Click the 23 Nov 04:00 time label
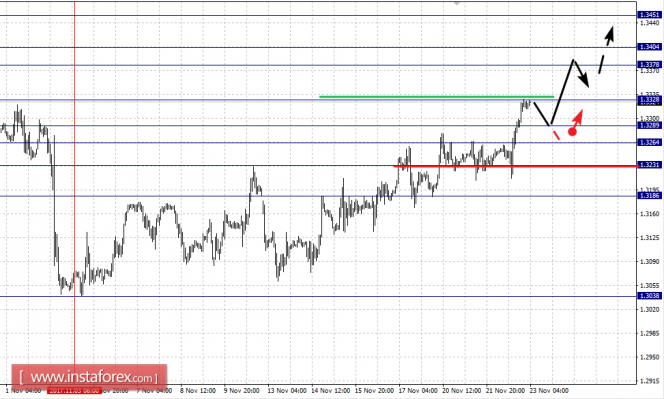The width and height of the screenshot is (664, 399). pos(549,391)
